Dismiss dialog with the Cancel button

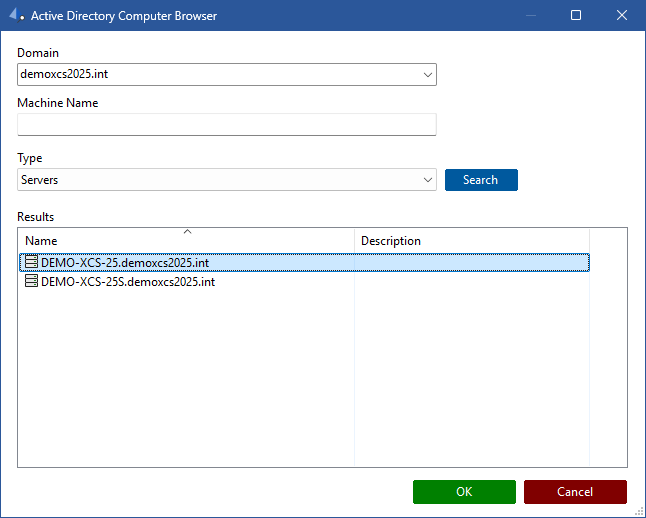pyautogui.click(x=575, y=492)
